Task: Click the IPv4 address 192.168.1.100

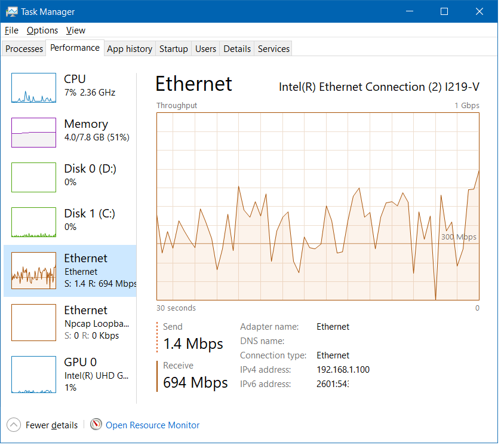Action: tap(343, 370)
